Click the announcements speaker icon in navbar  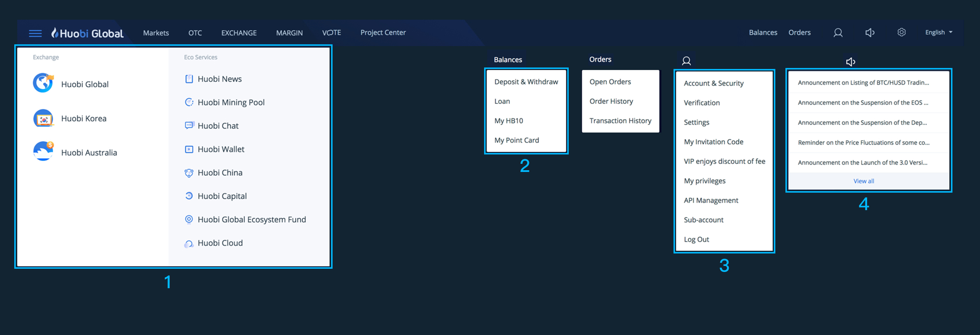870,33
